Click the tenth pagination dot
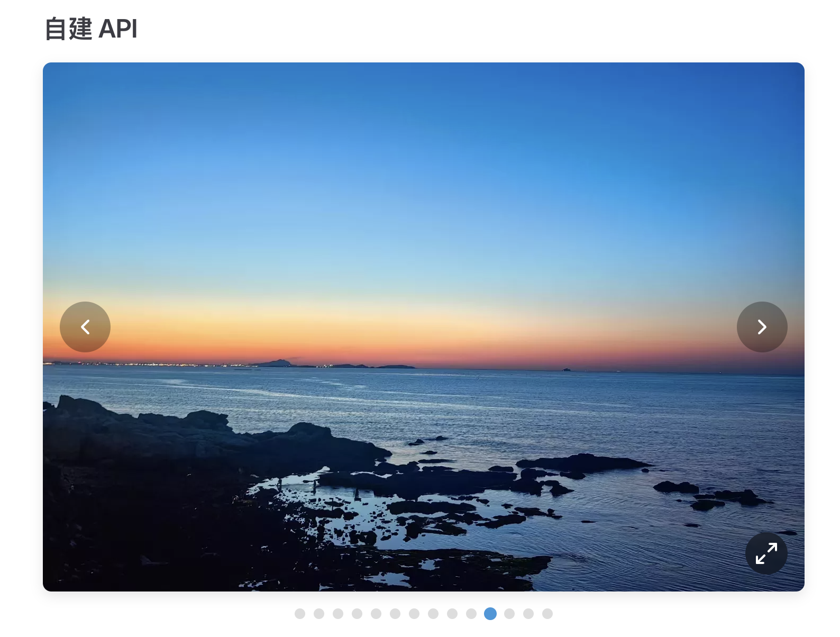Image resolution: width=840 pixels, height=637 pixels. [471, 614]
